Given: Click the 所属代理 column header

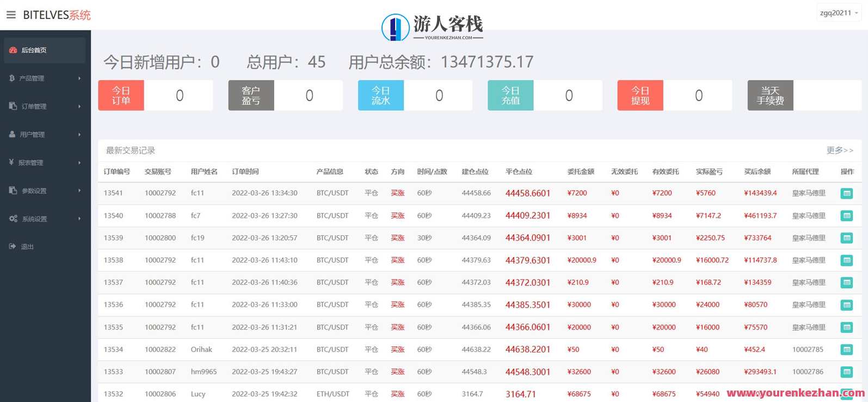Looking at the screenshot, I should coord(805,172).
